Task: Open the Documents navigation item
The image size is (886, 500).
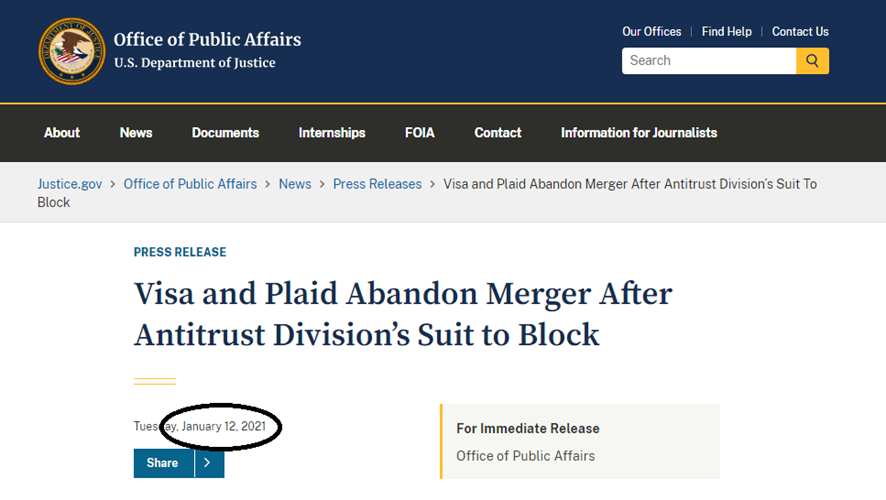Action: 225,133
